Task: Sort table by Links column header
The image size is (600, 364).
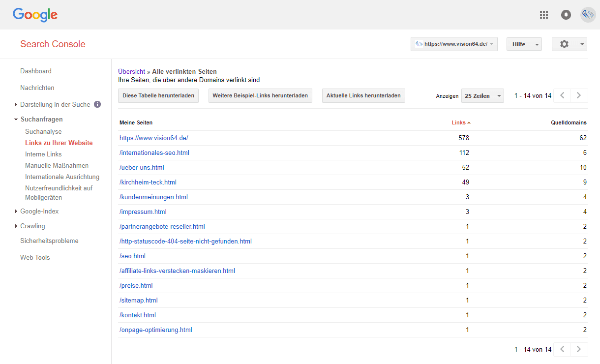Action: coord(461,122)
